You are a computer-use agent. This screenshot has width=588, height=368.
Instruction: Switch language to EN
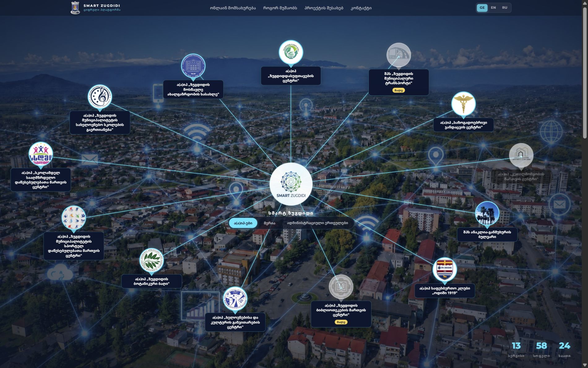click(x=493, y=8)
